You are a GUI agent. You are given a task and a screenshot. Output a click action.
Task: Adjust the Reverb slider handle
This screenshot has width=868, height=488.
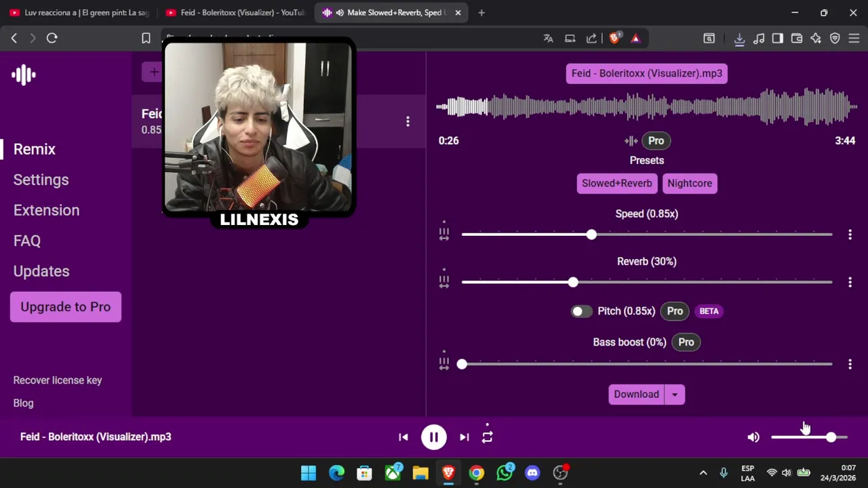pos(573,282)
